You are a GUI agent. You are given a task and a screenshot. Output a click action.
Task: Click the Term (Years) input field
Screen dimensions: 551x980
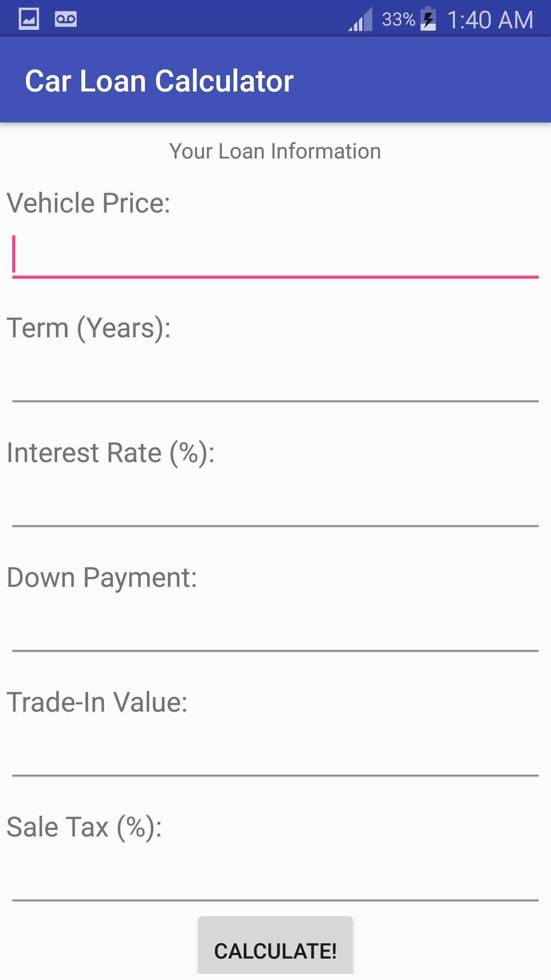[x=275, y=380]
